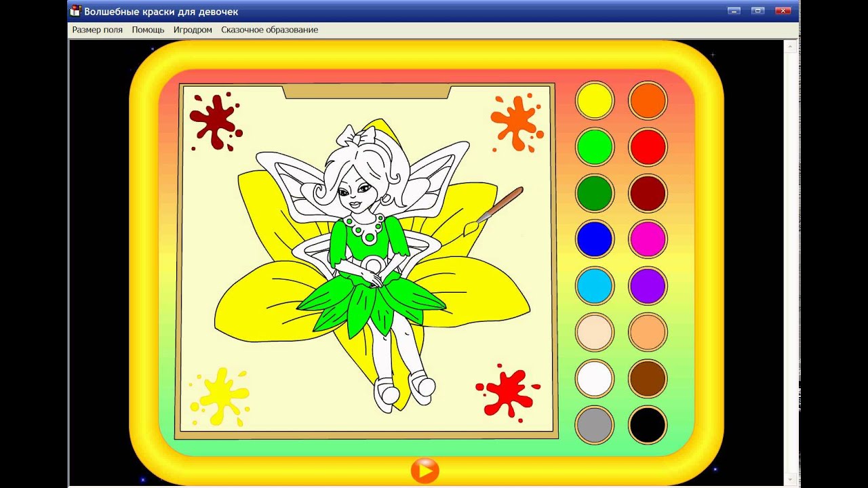Pick the black paint color
The image size is (868, 488).
click(648, 425)
